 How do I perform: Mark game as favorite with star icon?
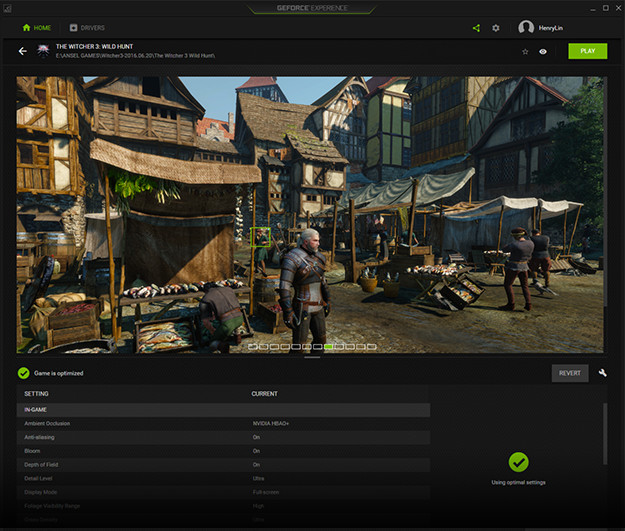click(x=525, y=51)
